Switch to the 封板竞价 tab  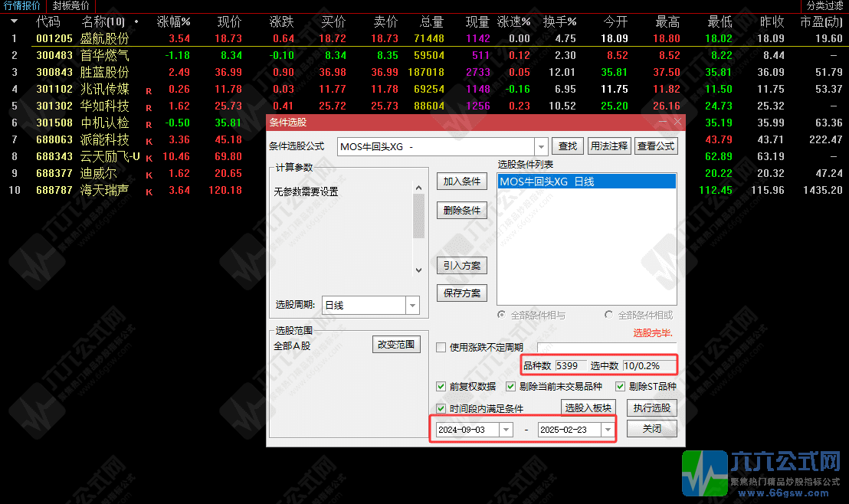click(x=70, y=5)
